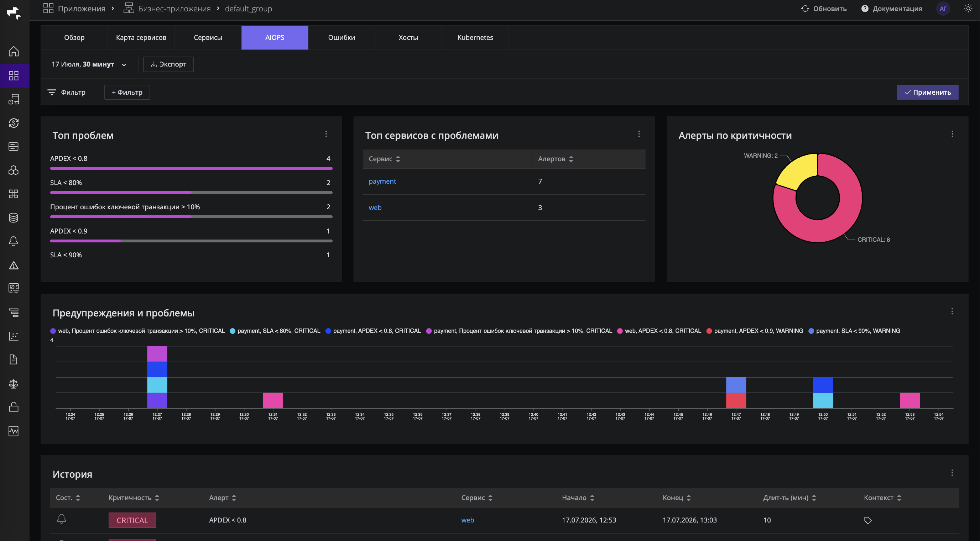Click the + Фильтр button
Viewport: 980px width, 541px height.
tap(127, 93)
